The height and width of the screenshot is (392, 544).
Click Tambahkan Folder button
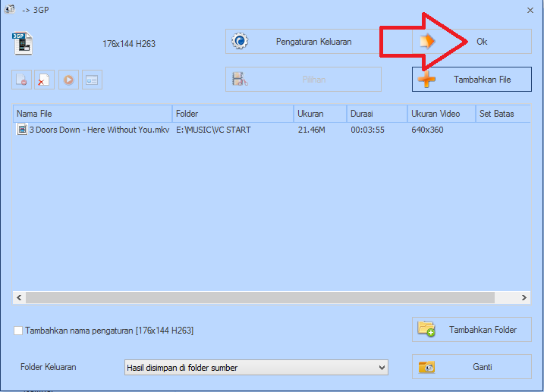471,329
